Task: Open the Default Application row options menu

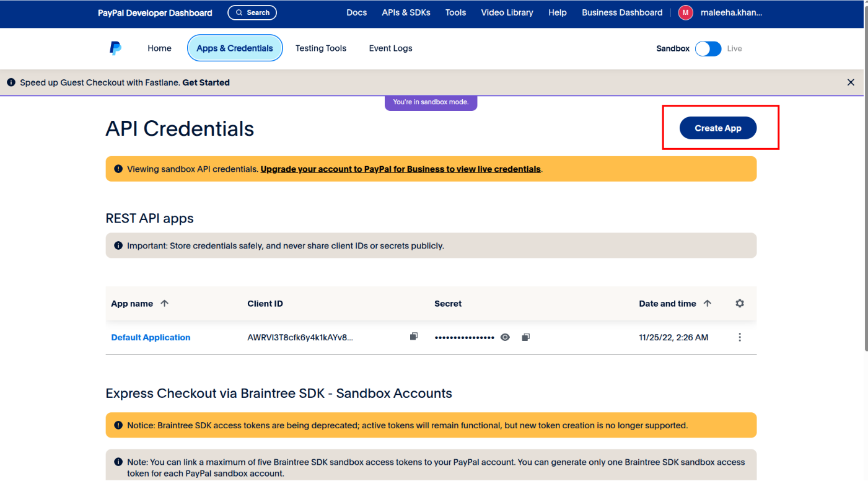Action: point(740,337)
